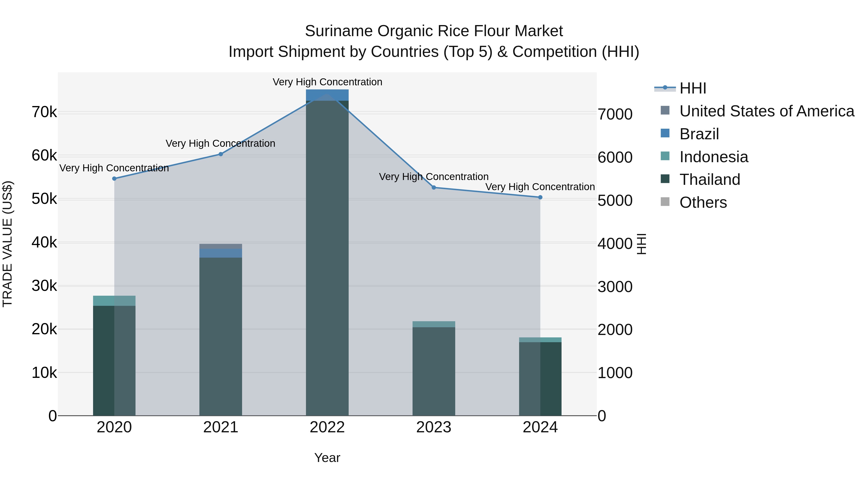Click the United States segment of 2021 bar

point(221,246)
